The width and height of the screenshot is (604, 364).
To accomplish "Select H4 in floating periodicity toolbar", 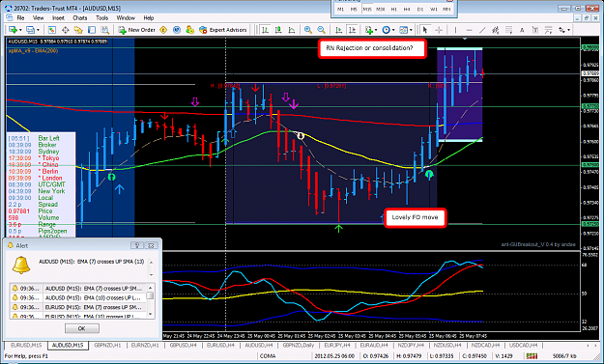I will point(407,9).
